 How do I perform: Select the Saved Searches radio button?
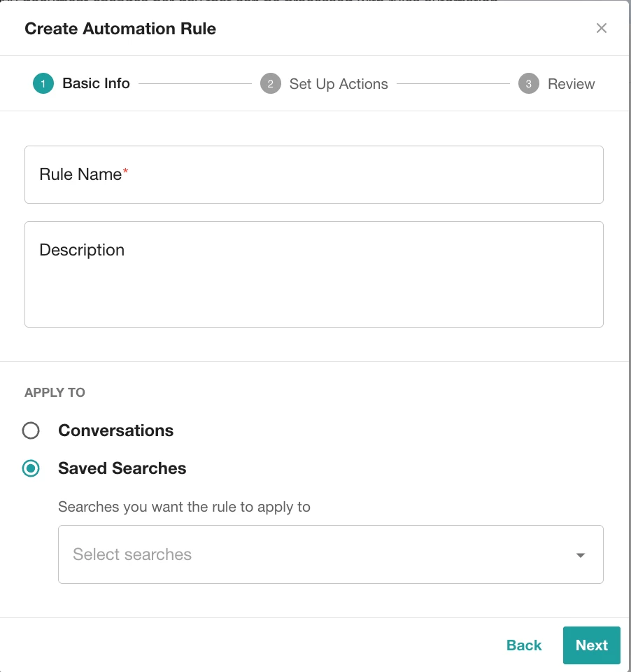[31, 468]
